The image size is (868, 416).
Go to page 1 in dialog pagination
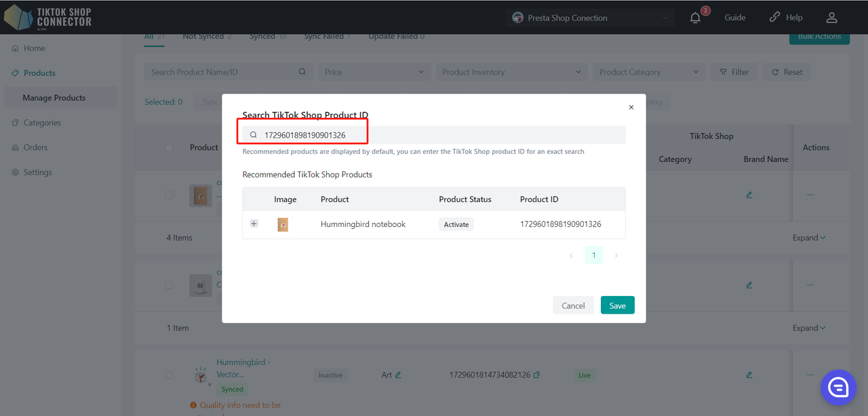[x=594, y=255]
